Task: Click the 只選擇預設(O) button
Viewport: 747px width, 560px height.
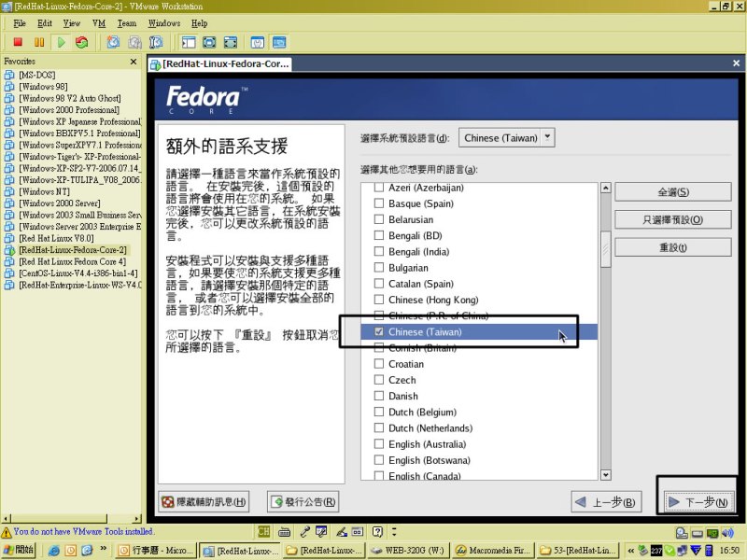Action: [x=672, y=219]
